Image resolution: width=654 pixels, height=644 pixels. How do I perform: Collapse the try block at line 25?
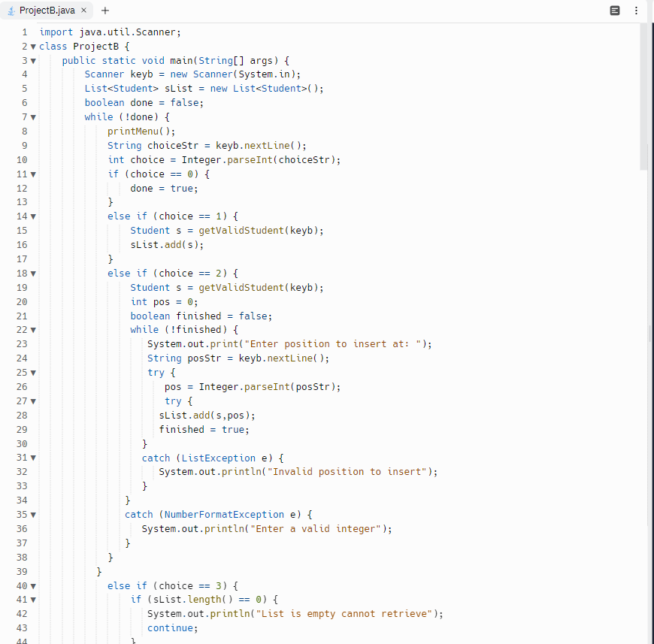pos(34,372)
